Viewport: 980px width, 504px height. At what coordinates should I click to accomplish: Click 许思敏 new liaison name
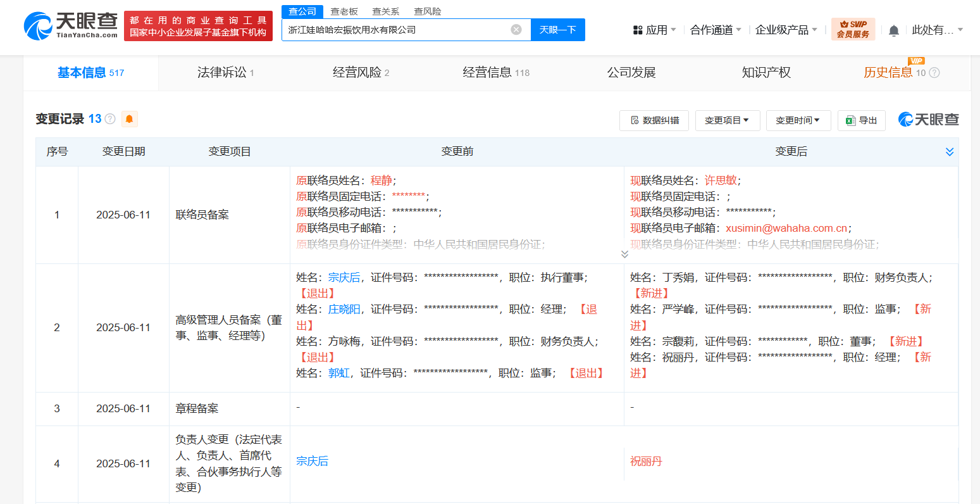click(x=721, y=180)
